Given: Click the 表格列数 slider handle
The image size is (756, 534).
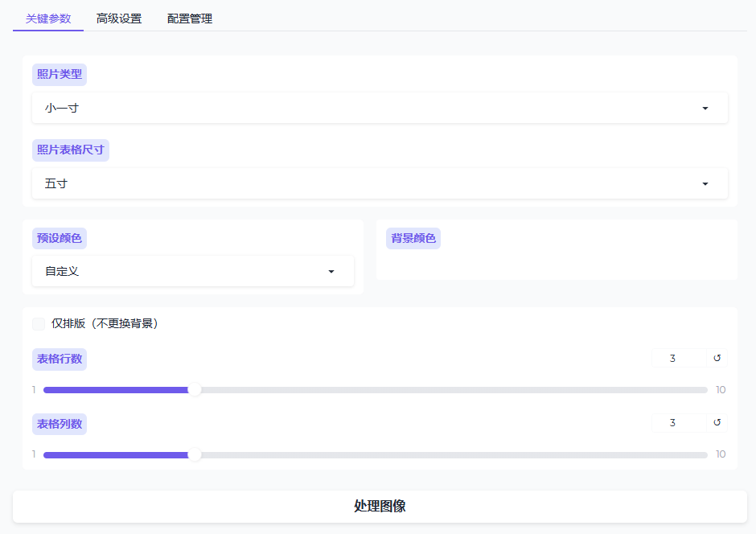Looking at the screenshot, I should [x=194, y=454].
